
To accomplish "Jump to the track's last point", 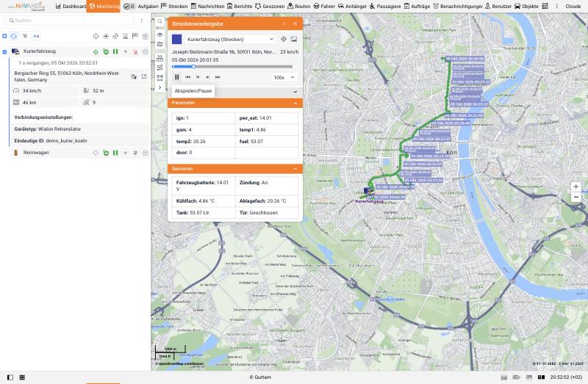I will (x=218, y=77).
